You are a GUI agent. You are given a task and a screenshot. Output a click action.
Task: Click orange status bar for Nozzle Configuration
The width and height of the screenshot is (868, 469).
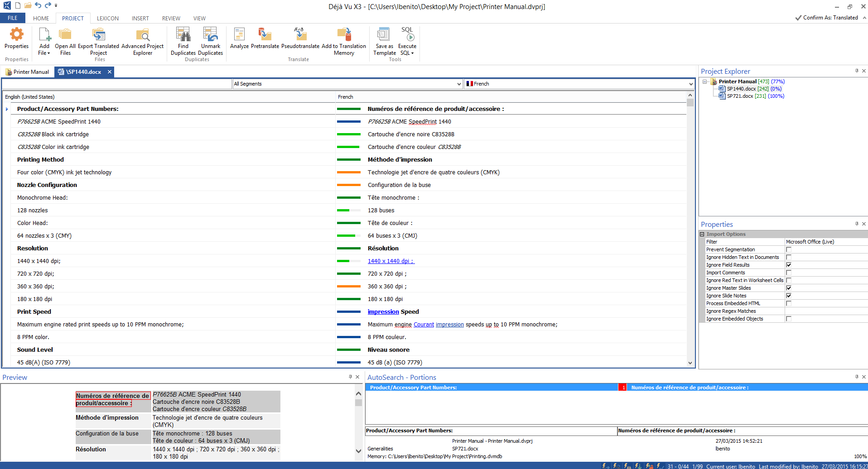coord(348,185)
